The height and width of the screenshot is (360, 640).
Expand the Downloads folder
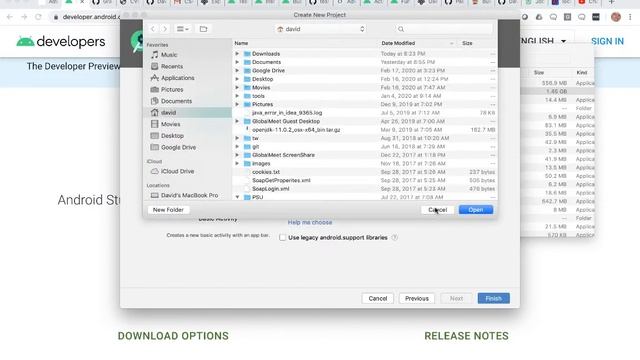[237, 53]
